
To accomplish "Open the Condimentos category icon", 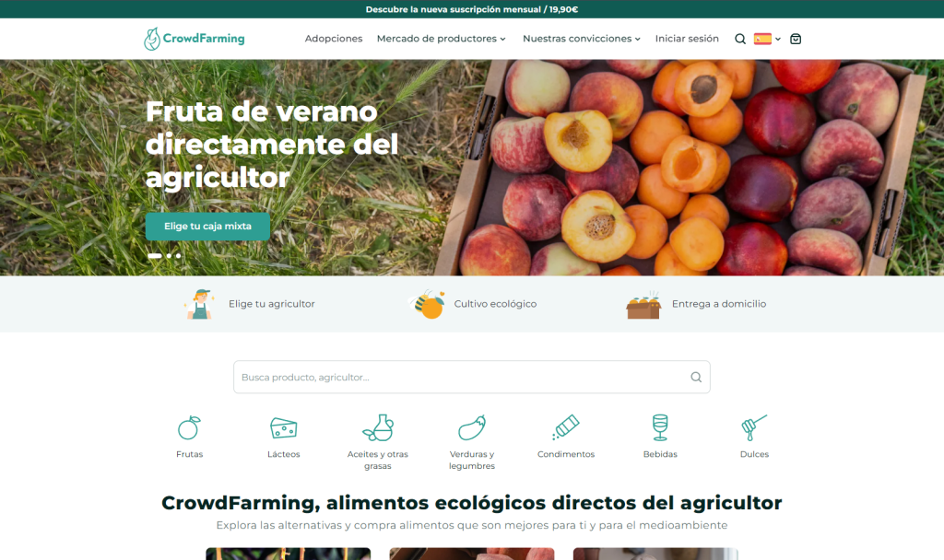I will tap(566, 428).
